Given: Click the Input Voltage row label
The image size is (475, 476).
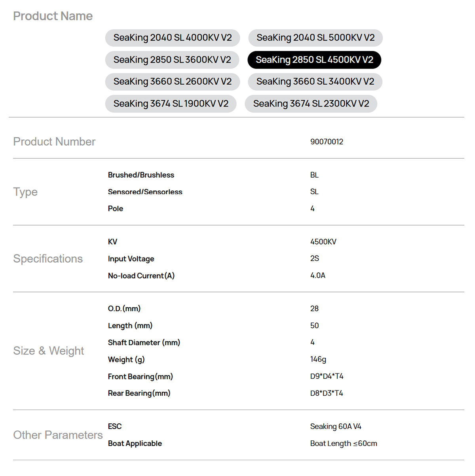Looking at the screenshot, I should coord(131,259).
